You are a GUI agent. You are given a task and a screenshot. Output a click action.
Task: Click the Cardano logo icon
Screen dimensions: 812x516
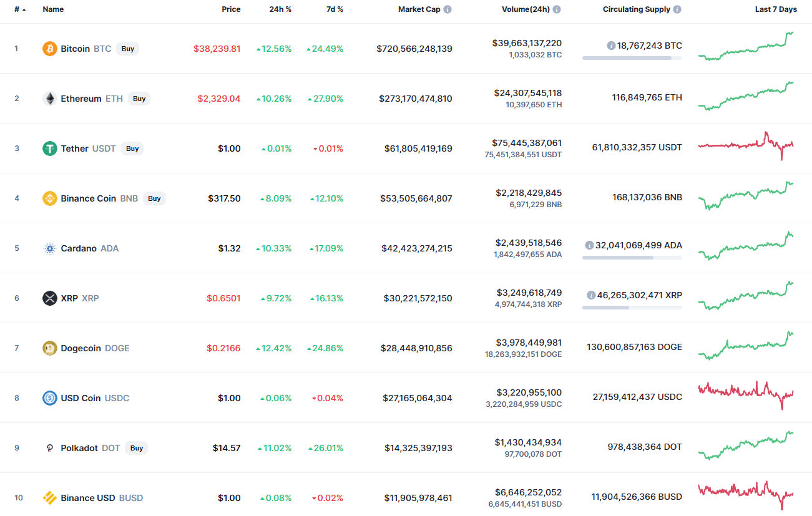(50, 248)
